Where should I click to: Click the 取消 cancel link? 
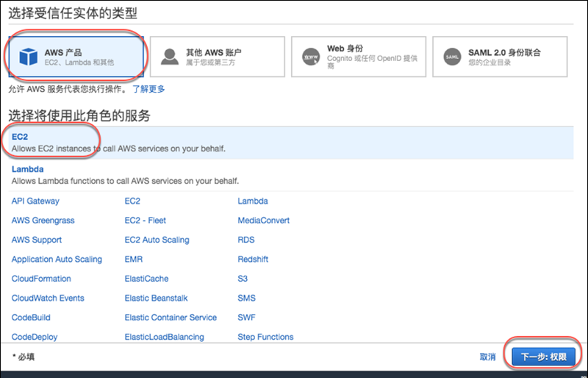pyautogui.click(x=487, y=357)
